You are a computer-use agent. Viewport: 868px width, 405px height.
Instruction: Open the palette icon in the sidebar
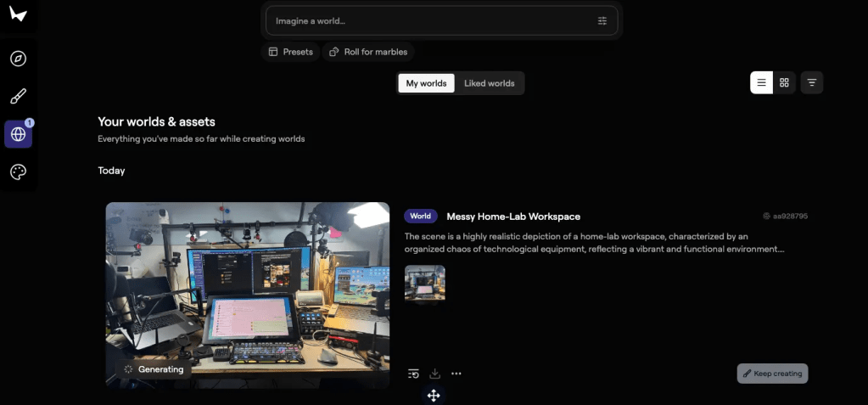[x=18, y=172]
